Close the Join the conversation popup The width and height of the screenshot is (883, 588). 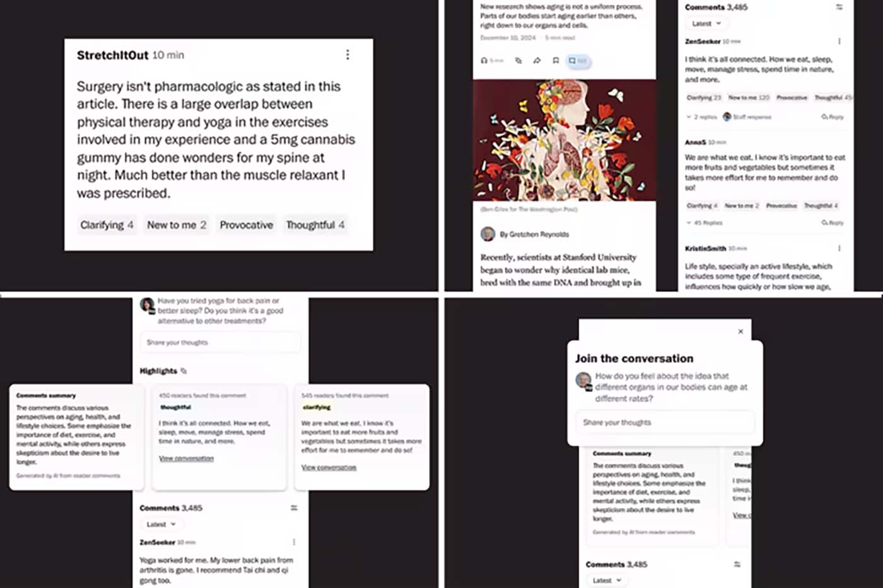pos(740,331)
